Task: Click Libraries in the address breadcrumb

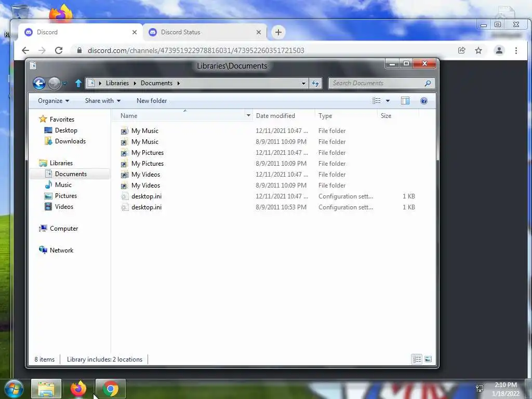Action: coord(117,83)
